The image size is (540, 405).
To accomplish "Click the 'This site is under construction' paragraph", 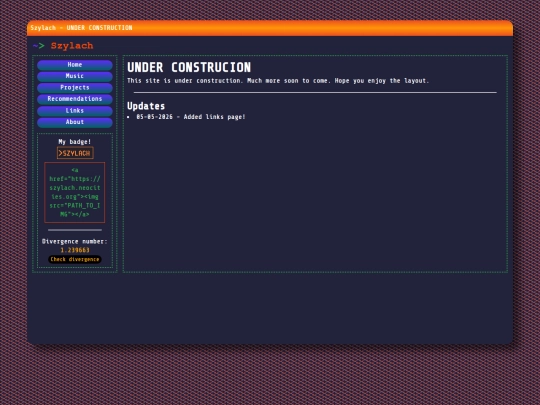I will 278,81.
